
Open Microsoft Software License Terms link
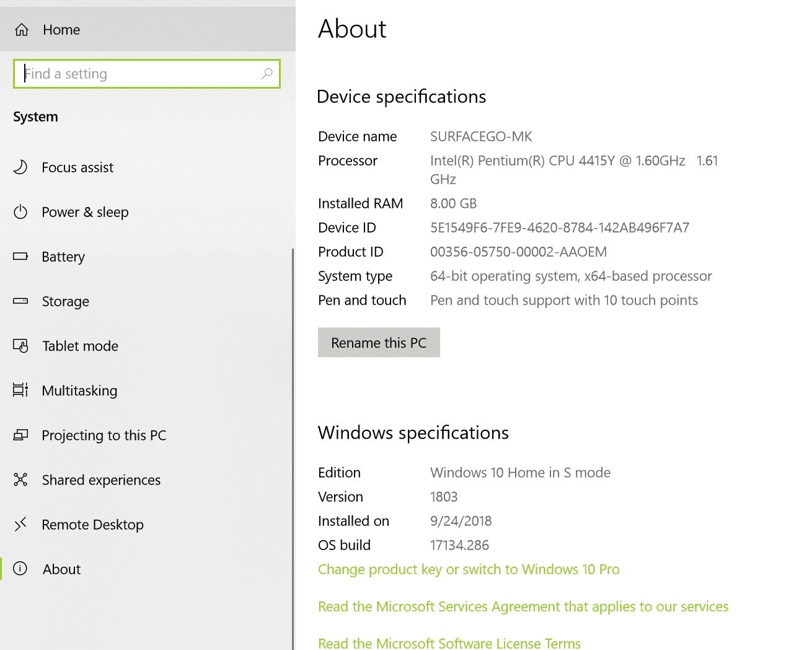[x=449, y=643]
